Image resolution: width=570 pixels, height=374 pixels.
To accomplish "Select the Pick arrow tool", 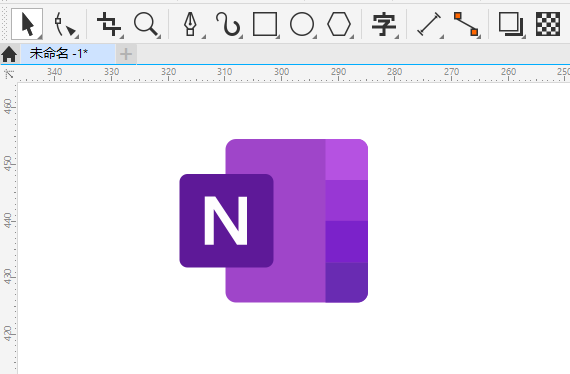I will point(27,24).
